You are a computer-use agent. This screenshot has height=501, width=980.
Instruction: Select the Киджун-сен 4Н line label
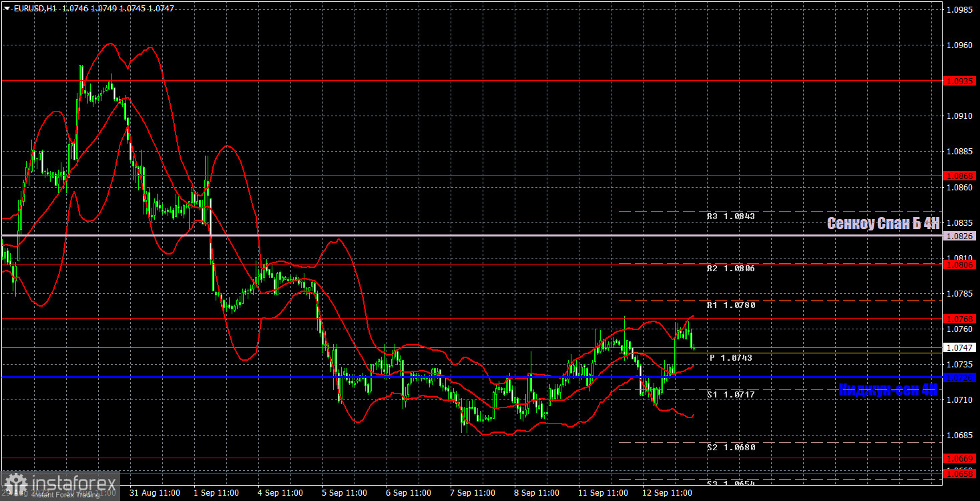888,390
